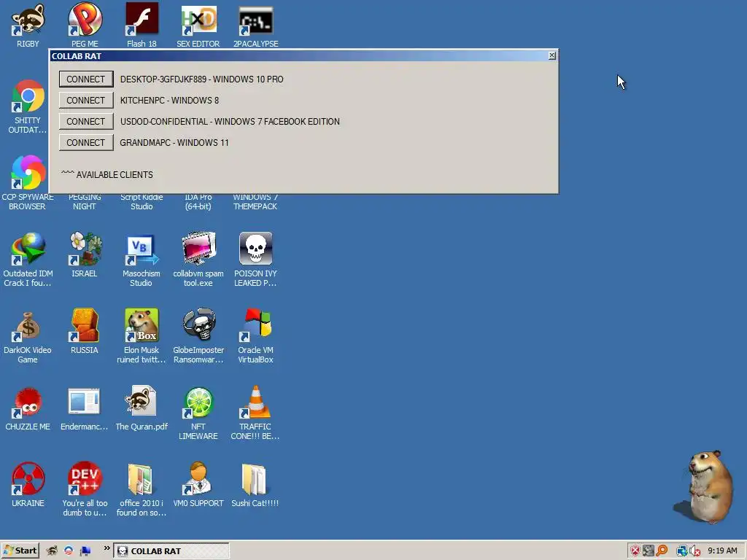Select the USDOD-CONFIDENTIAL client name text
The height and width of the screenshot is (560, 747).
[x=164, y=122]
